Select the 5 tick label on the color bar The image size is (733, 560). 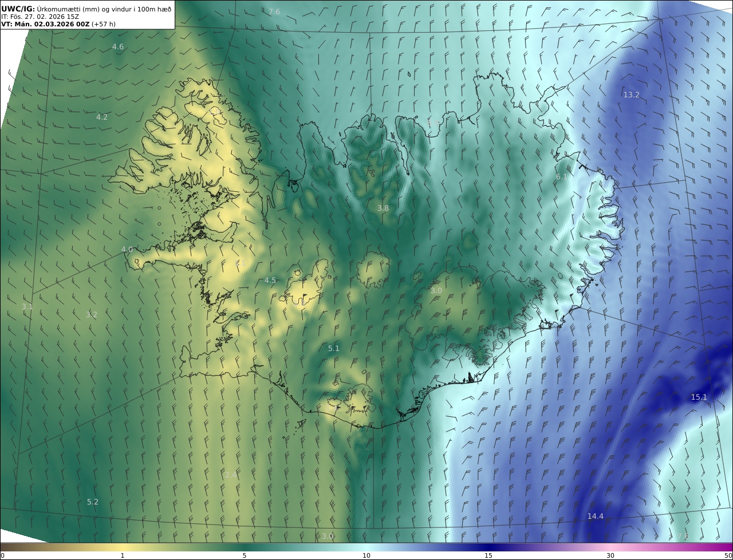pos(245,555)
